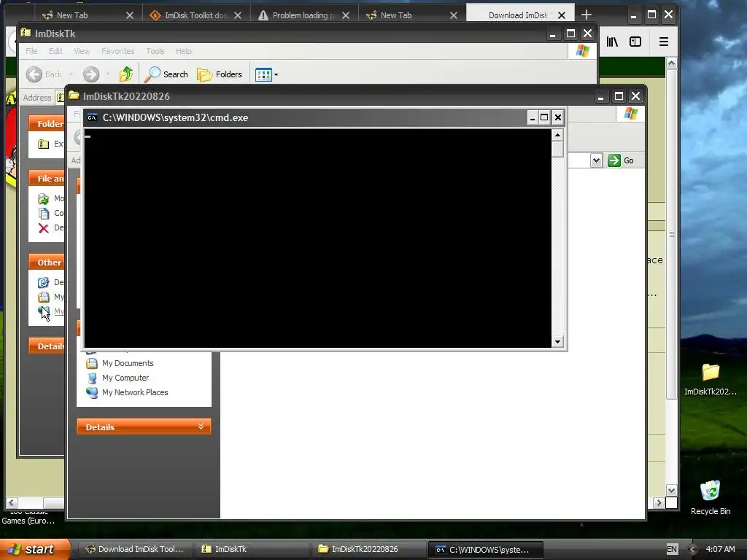Open the File menu in ImDiskTk

tap(31, 51)
